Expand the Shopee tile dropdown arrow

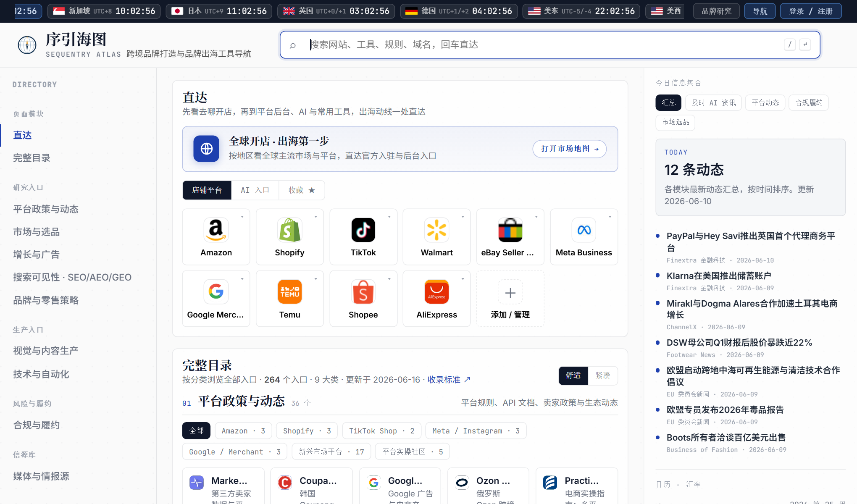pyautogui.click(x=389, y=279)
